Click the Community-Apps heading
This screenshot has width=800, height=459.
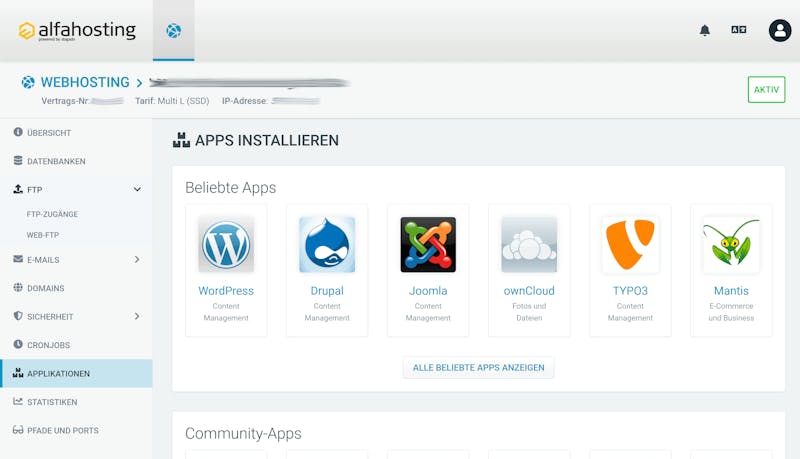pyautogui.click(x=243, y=434)
